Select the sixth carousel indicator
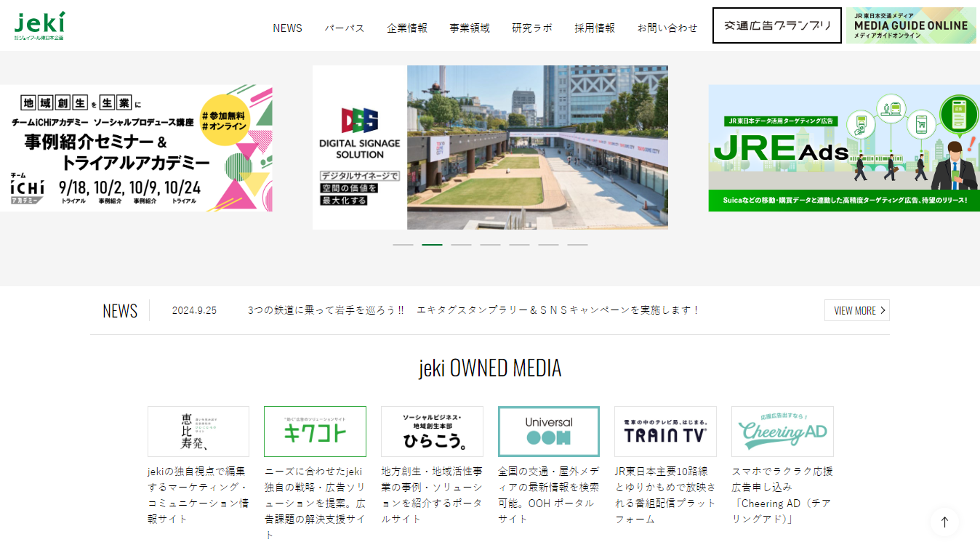The image size is (980, 558). tap(548, 245)
